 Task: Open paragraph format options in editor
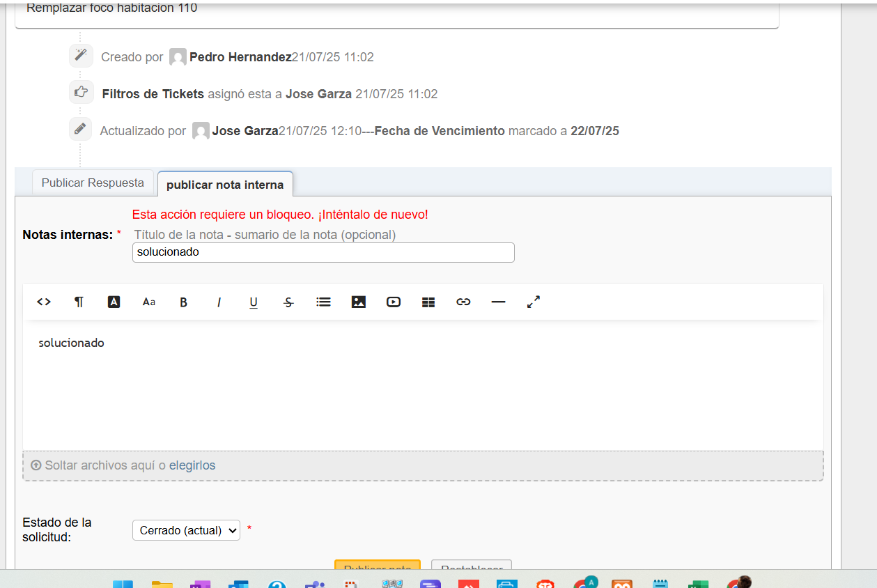[79, 302]
